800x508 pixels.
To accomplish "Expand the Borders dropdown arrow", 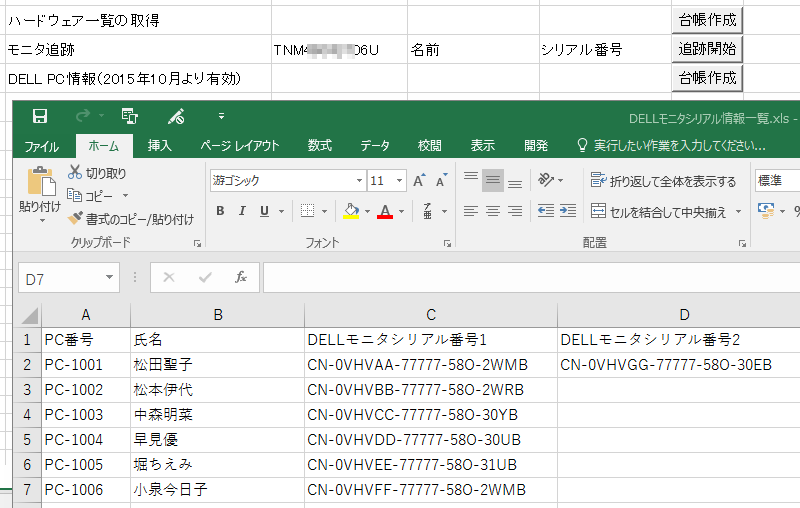I will click(x=324, y=211).
